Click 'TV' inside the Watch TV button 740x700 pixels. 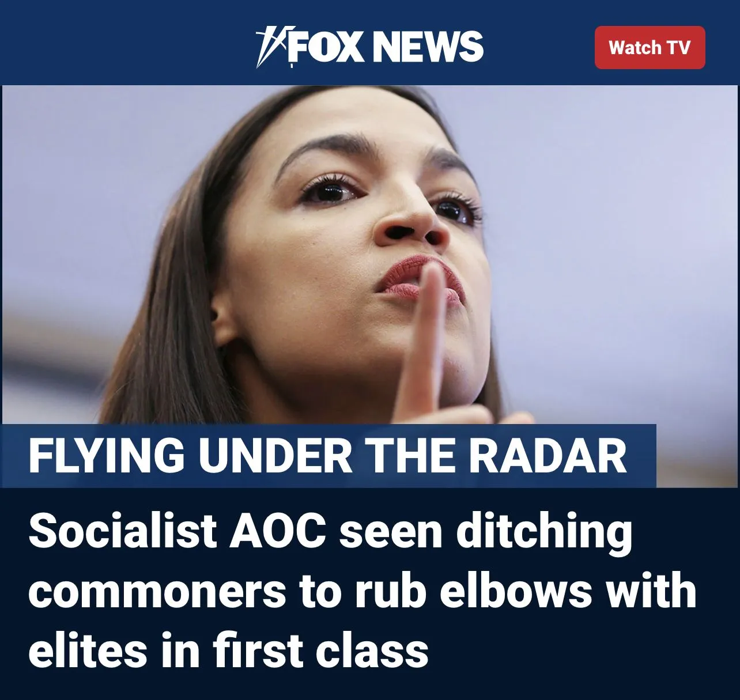click(x=678, y=47)
